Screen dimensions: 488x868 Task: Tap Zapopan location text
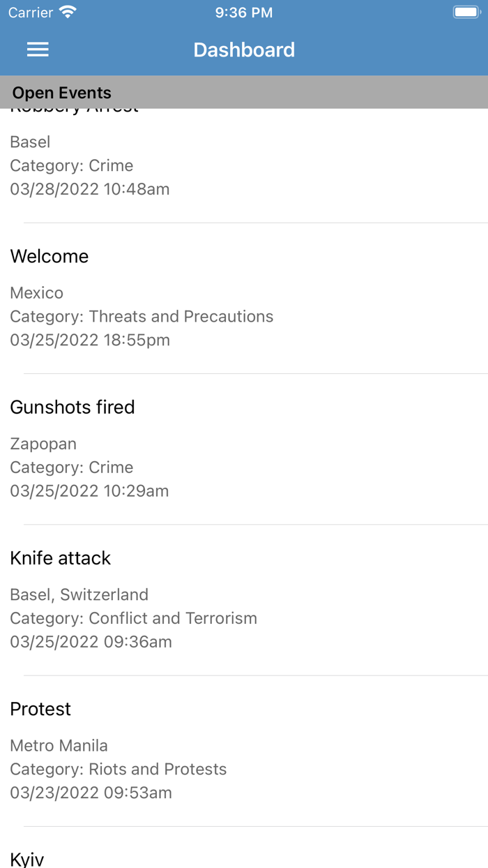coord(43,444)
